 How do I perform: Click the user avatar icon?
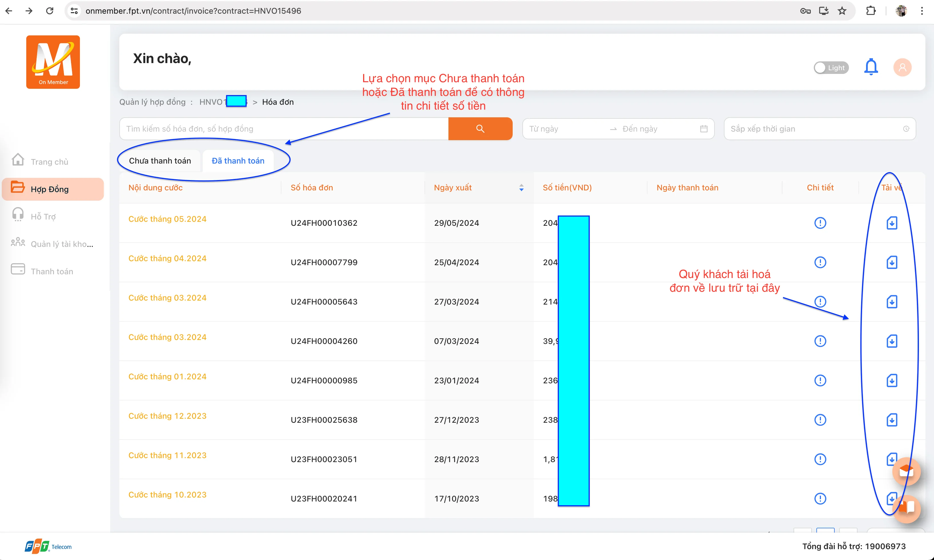pyautogui.click(x=902, y=68)
